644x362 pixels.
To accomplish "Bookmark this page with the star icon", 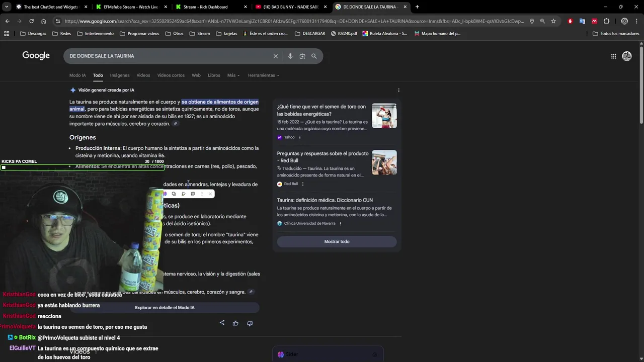I will point(553,21).
